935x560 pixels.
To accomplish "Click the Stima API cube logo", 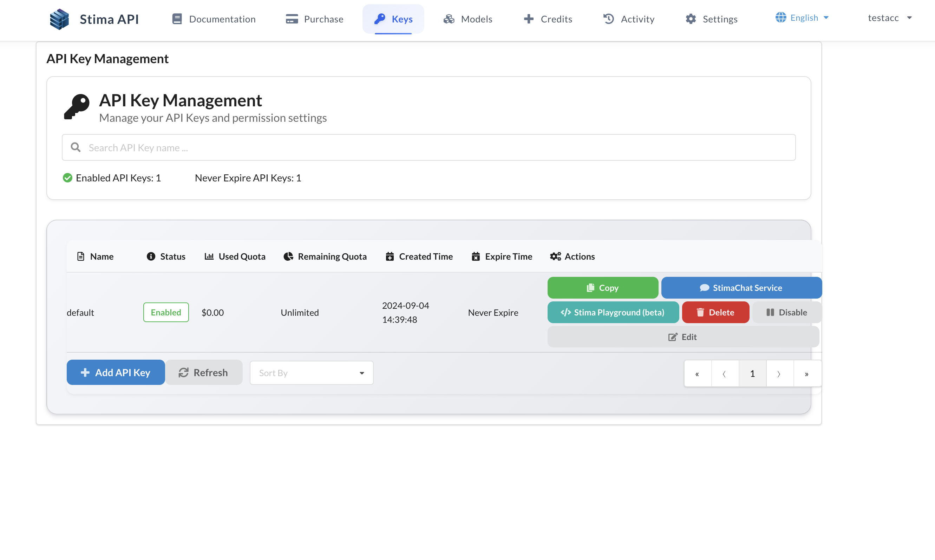I will 59,19.
